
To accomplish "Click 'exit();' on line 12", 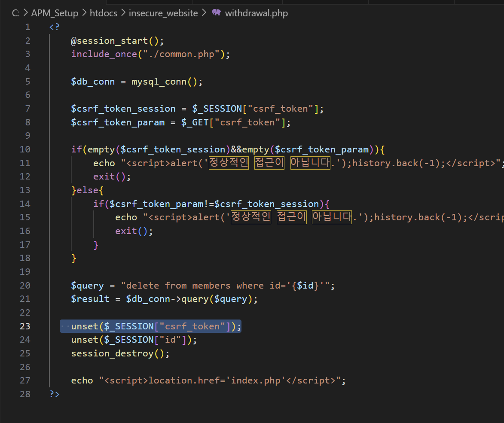I will click(x=112, y=177).
